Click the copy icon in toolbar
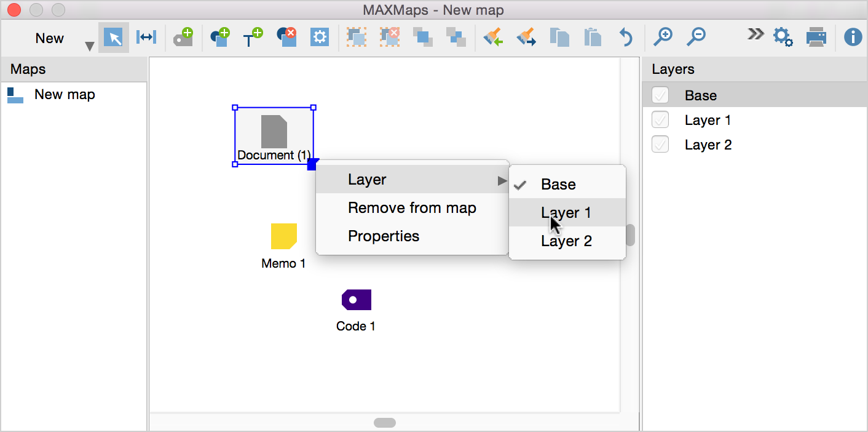The height and width of the screenshot is (432, 868). [559, 38]
